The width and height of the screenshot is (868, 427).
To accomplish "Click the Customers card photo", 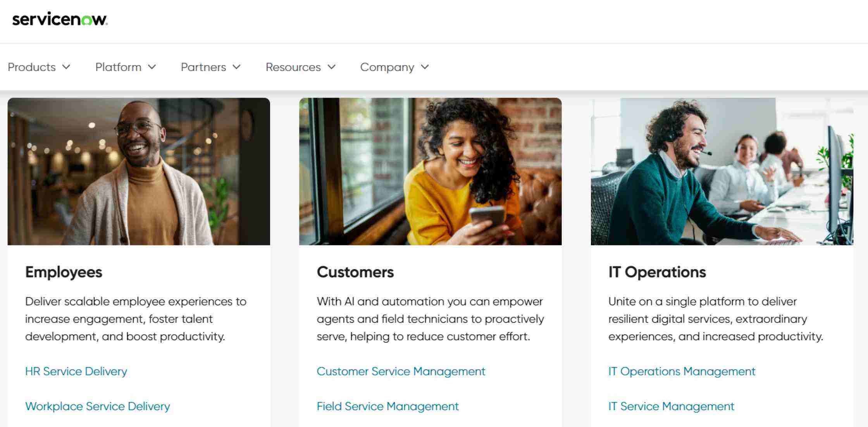I will (430, 170).
